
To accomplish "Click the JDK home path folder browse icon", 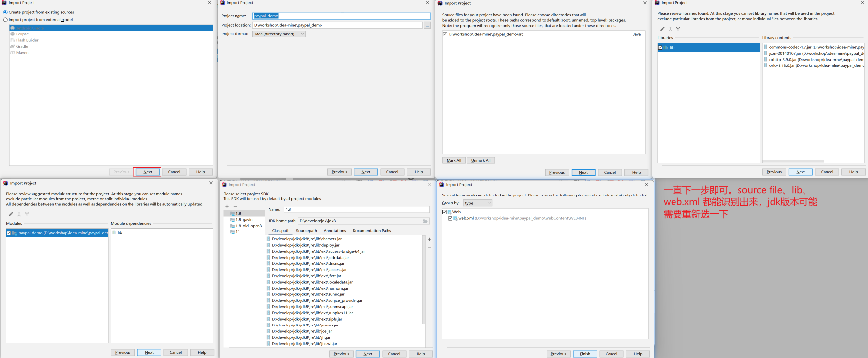I will (425, 221).
